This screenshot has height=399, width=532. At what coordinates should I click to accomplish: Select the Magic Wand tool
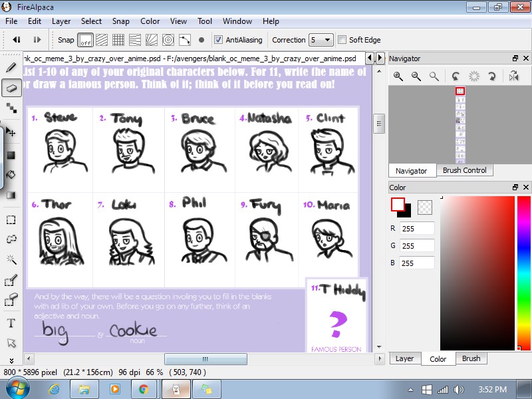click(11, 260)
